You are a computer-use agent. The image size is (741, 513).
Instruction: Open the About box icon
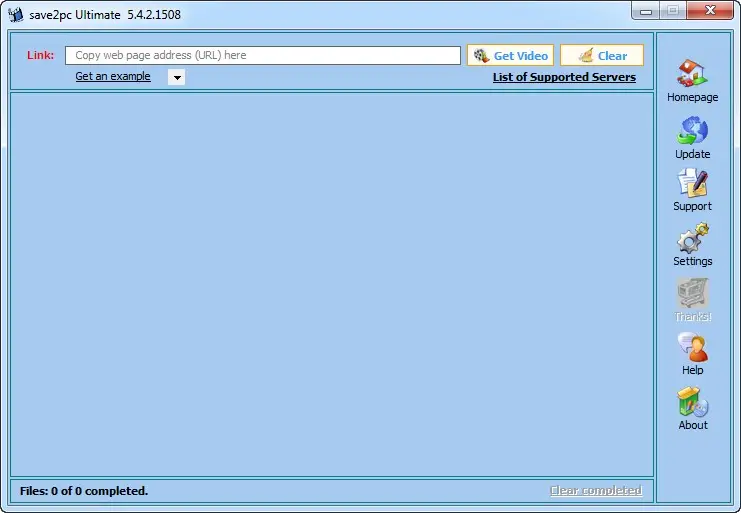pyautogui.click(x=692, y=402)
